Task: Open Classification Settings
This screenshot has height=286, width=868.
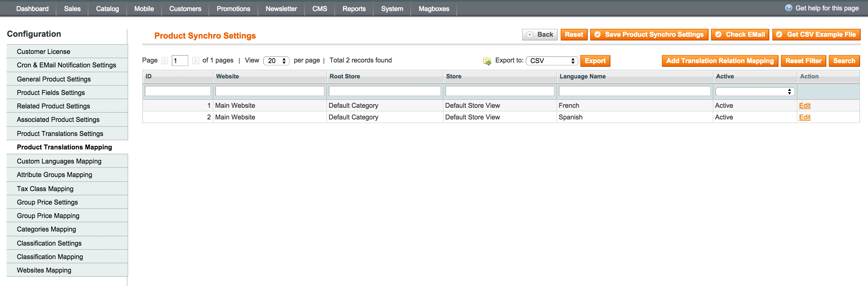Action: click(x=67, y=243)
